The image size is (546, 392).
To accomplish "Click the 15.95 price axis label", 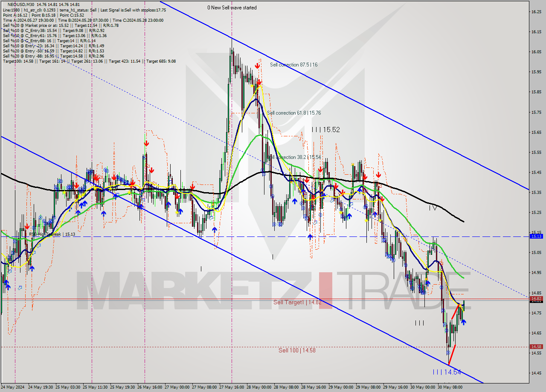I will coord(536,72).
